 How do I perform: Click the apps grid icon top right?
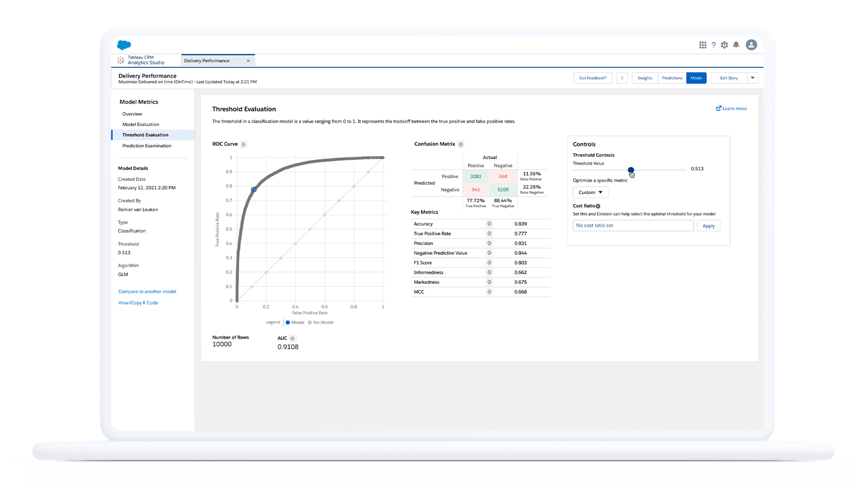pyautogui.click(x=703, y=44)
